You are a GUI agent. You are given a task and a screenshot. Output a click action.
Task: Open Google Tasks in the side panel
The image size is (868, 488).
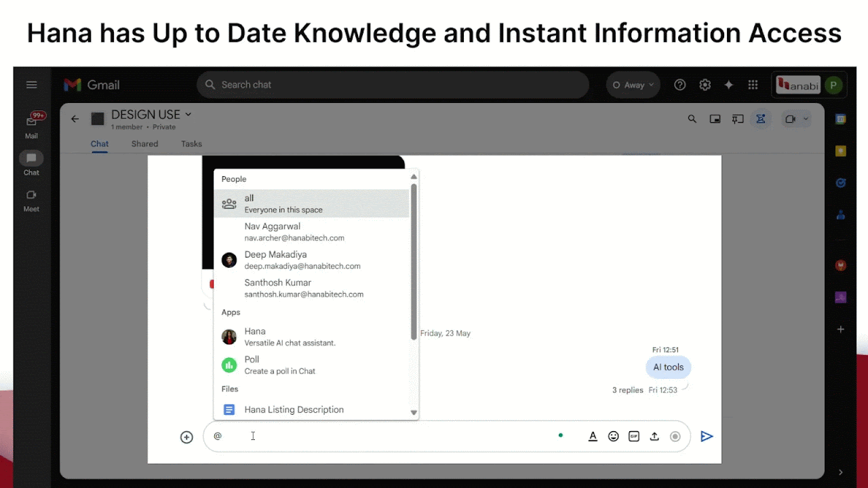pos(841,183)
